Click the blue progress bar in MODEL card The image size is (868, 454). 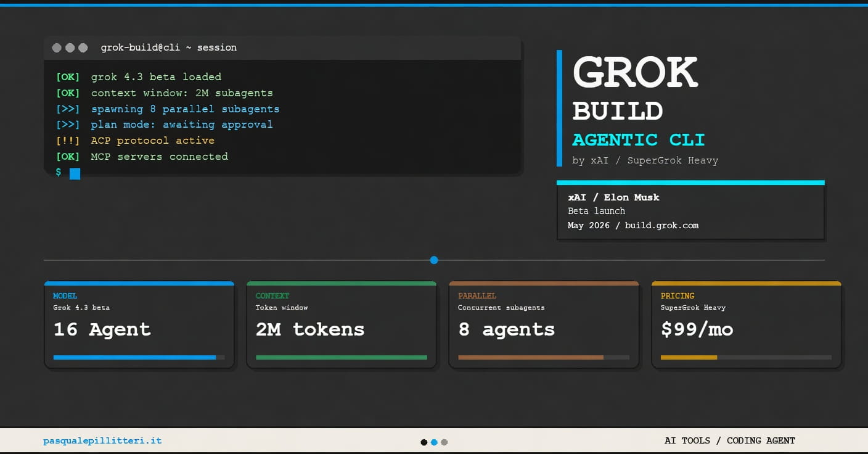coord(135,357)
